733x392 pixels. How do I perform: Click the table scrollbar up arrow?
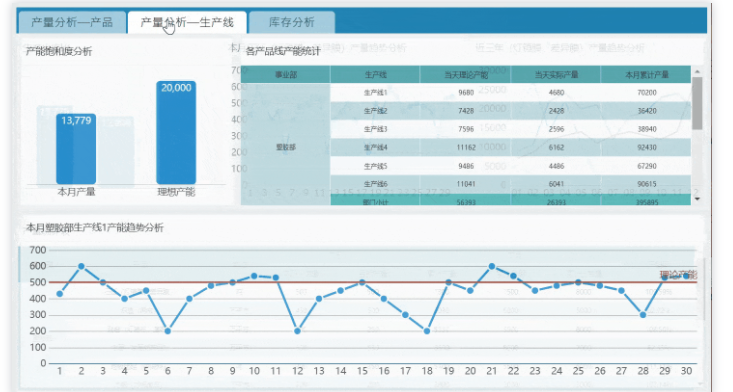point(697,72)
